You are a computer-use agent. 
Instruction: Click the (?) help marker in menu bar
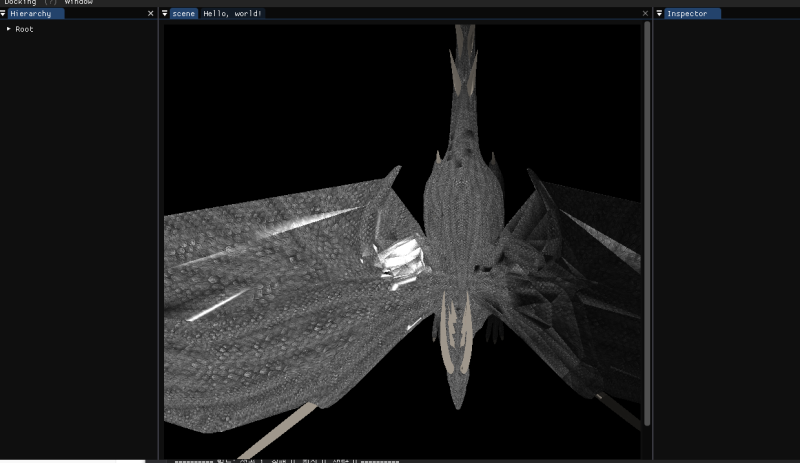(50, 2)
